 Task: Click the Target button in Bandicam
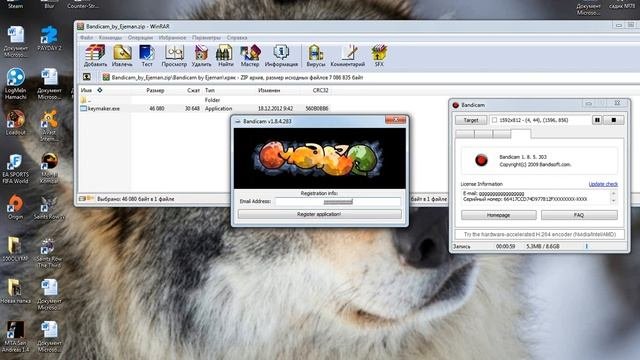(471, 120)
